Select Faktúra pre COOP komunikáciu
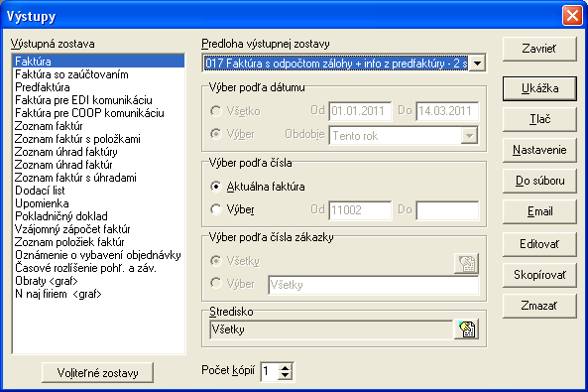 coord(99,113)
